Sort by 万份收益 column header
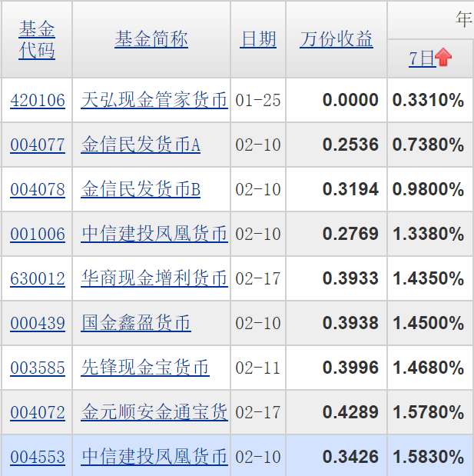This screenshot has width=474, height=476. 336,39
